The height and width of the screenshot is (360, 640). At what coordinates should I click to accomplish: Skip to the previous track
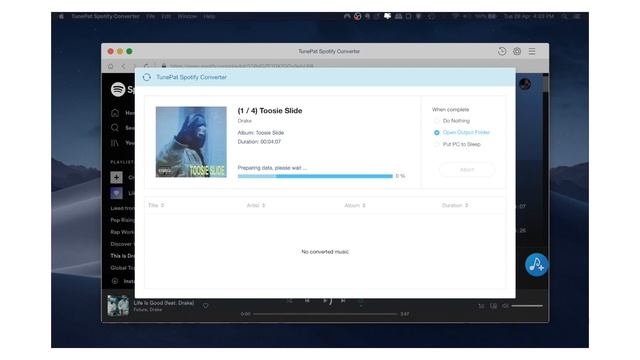(307, 300)
